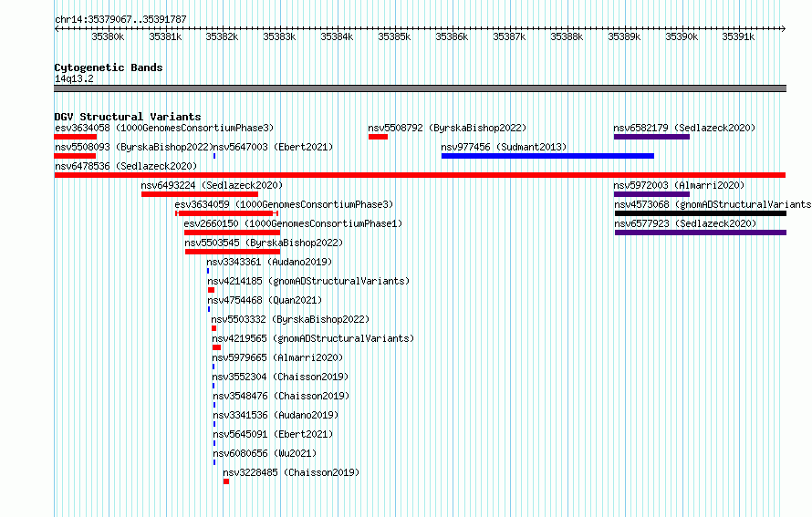Select the purple nsv5972003 variant bar

651,194
